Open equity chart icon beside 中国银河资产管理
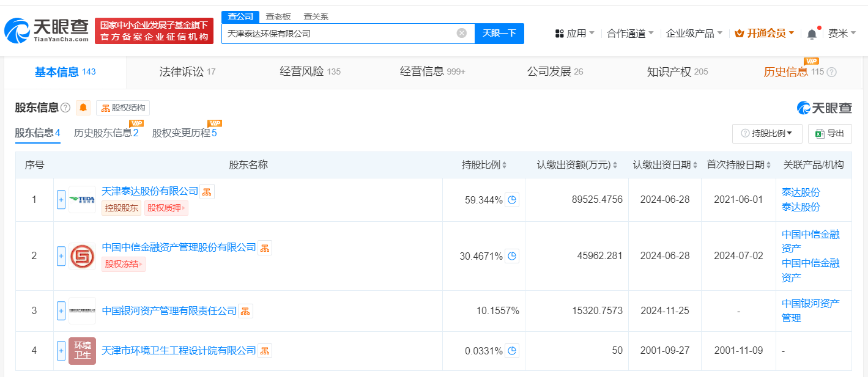 coord(245,311)
